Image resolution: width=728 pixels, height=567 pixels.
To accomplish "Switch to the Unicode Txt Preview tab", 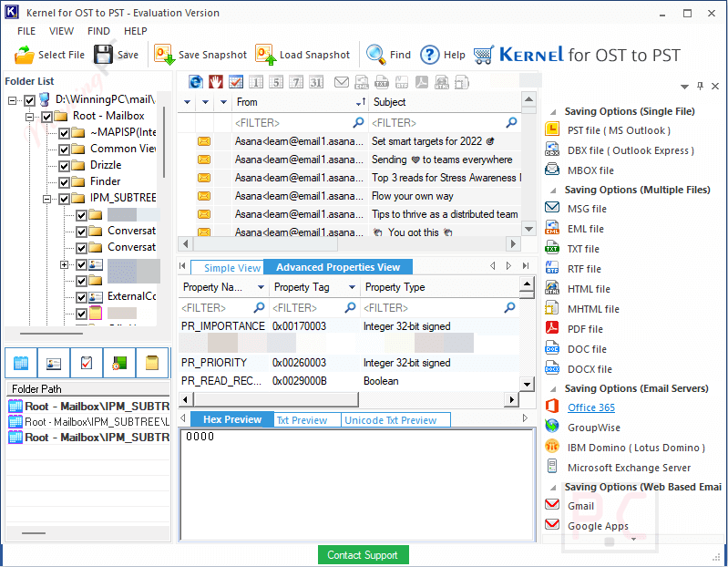I will click(396, 420).
